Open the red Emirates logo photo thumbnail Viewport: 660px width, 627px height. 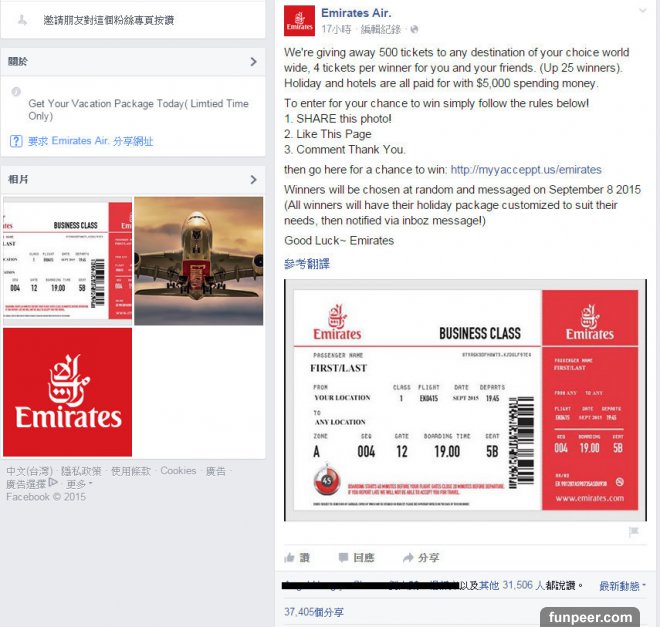[67, 392]
